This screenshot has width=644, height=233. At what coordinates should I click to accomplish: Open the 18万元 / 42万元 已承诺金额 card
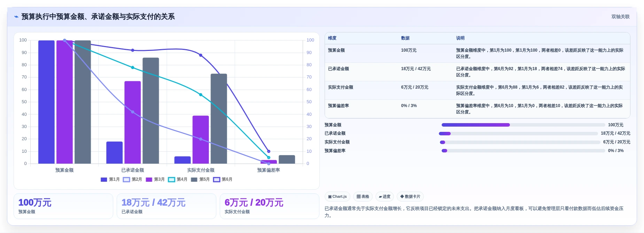point(166,206)
